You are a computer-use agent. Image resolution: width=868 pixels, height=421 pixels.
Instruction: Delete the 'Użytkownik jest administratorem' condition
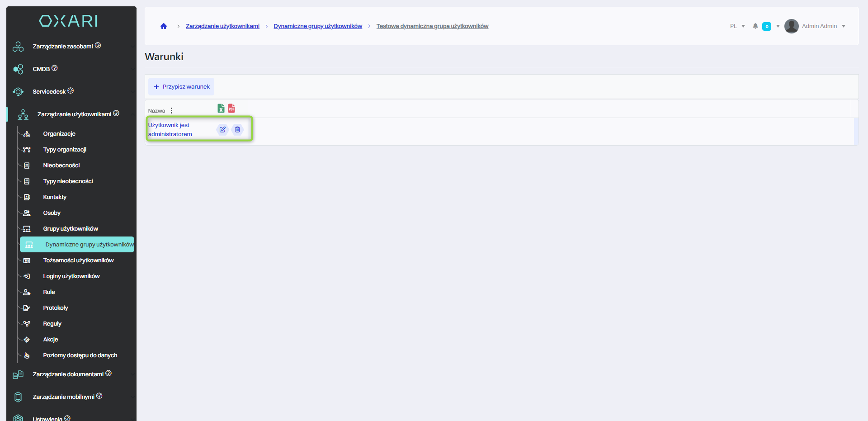point(237,130)
